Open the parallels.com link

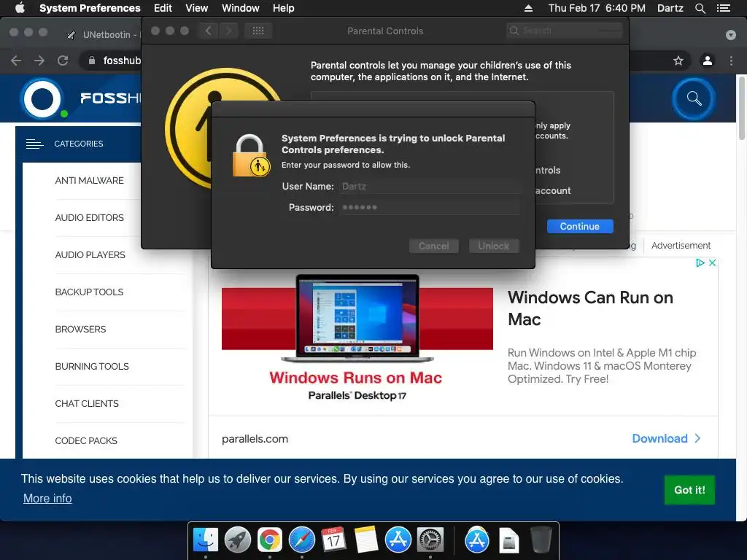click(255, 438)
